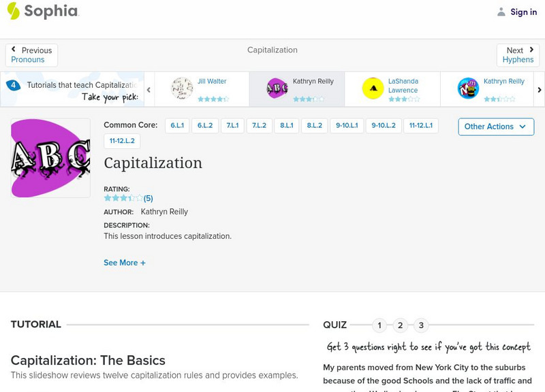Click the Sign in user icon
The height and width of the screenshot is (392, 545).
coord(501,12)
